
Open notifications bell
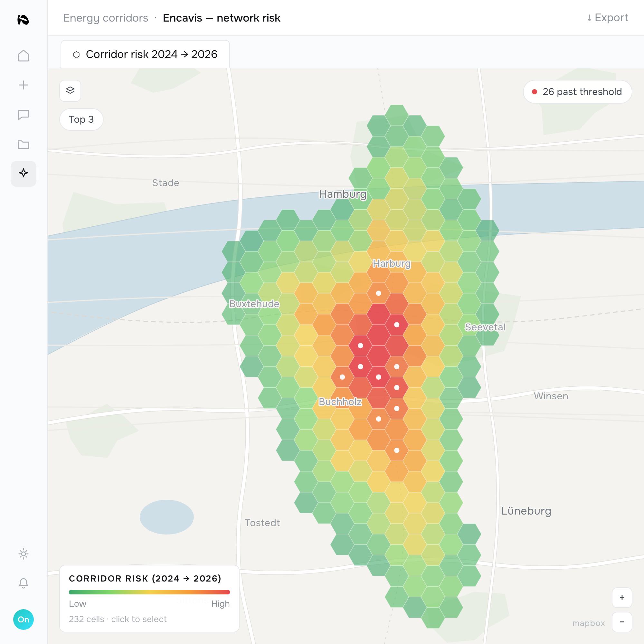[x=23, y=583]
